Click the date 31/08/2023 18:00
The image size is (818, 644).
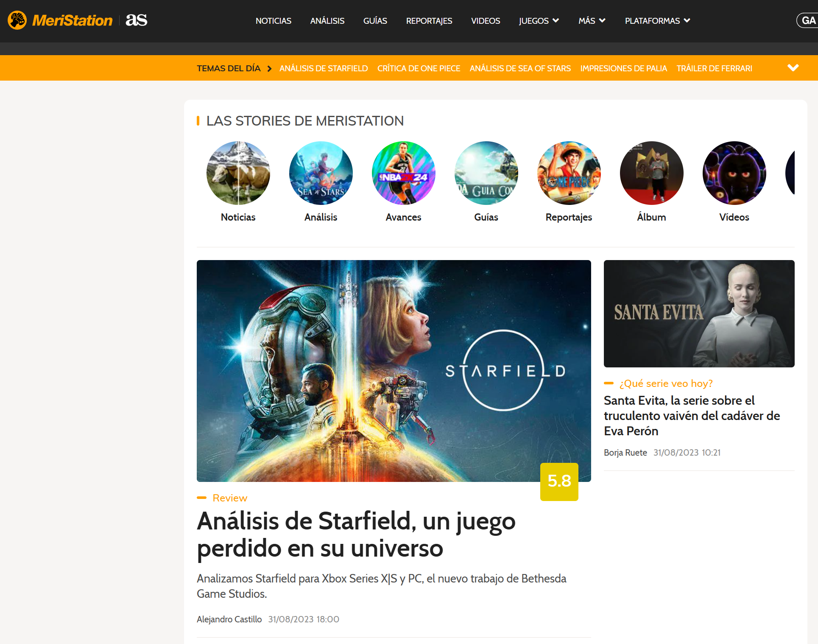pyautogui.click(x=304, y=619)
